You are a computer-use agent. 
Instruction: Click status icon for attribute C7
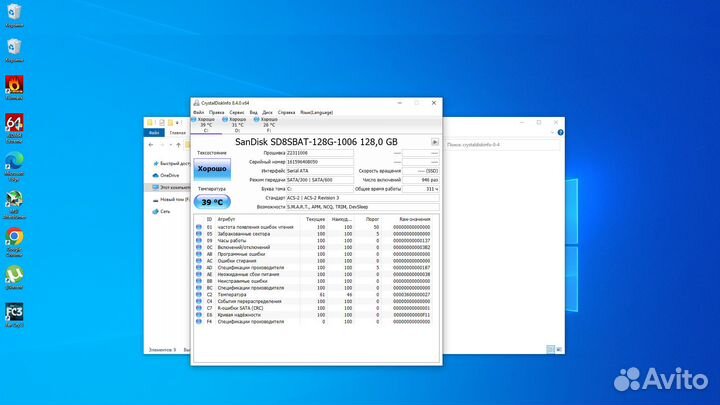click(199, 308)
